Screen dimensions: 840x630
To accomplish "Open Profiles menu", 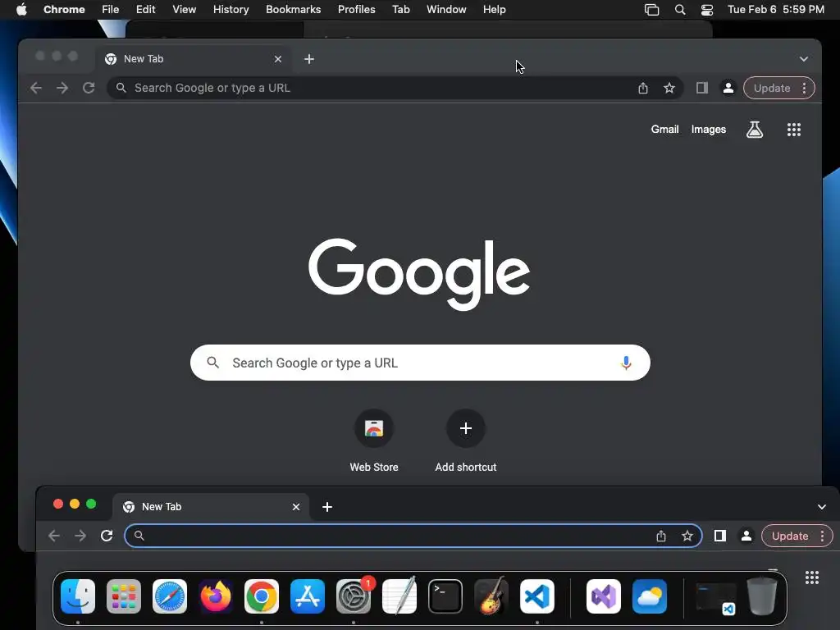I will [x=356, y=10].
